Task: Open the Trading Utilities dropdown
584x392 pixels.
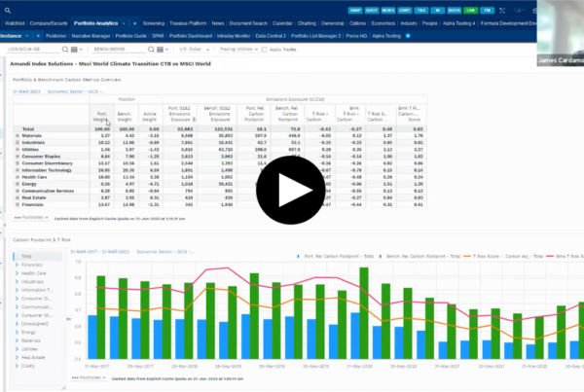Action: (x=238, y=50)
